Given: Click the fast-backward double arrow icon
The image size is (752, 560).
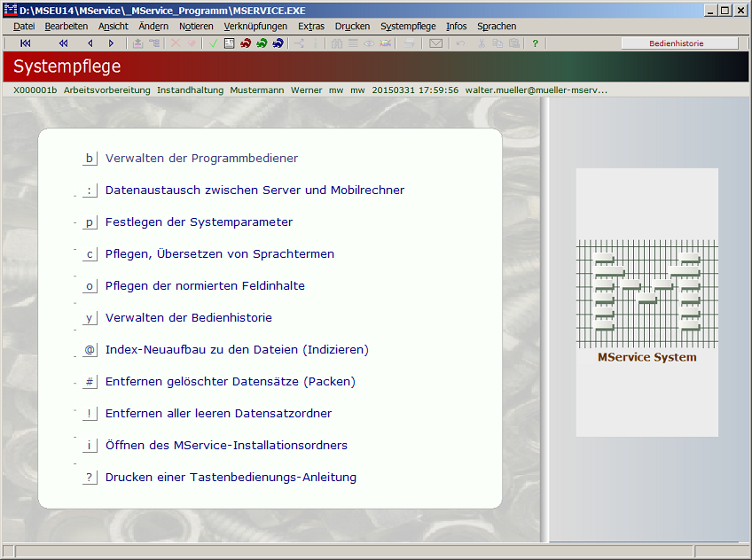Looking at the screenshot, I should click(x=63, y=43).
